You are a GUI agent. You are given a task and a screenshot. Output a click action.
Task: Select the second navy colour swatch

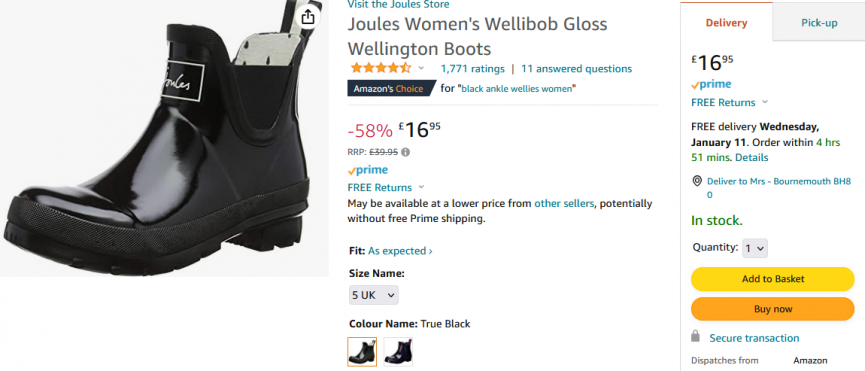398,352
